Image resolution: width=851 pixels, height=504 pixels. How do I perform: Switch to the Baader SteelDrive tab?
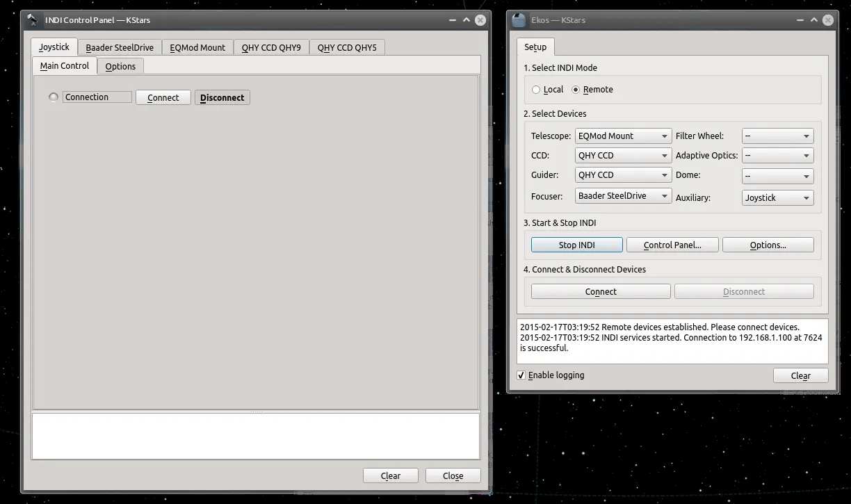(x=120, y=47)
